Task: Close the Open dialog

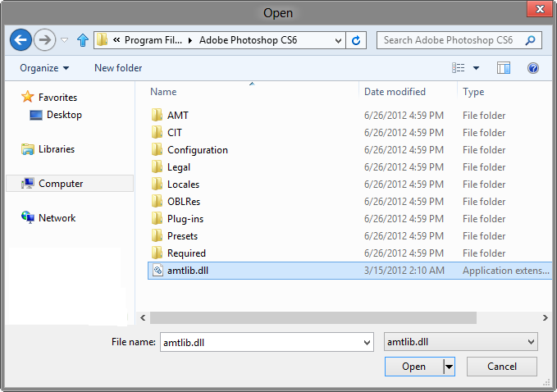Action: click(x=540, y=9)
